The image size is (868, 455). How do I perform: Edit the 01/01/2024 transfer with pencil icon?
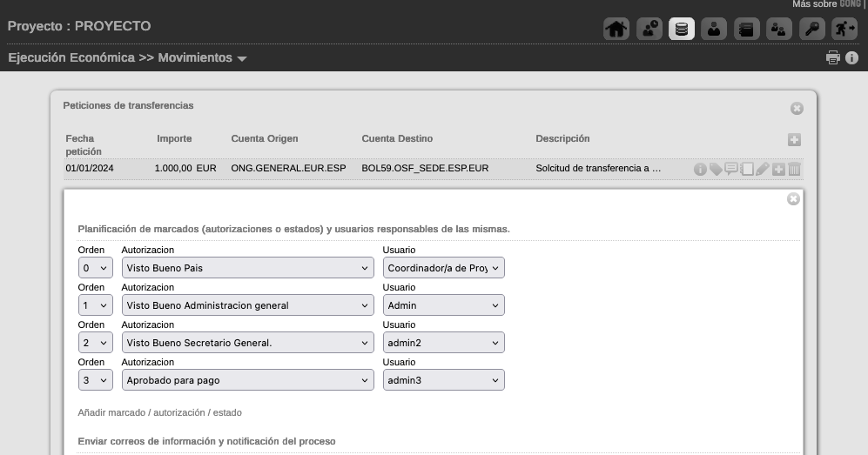point(763,169)
